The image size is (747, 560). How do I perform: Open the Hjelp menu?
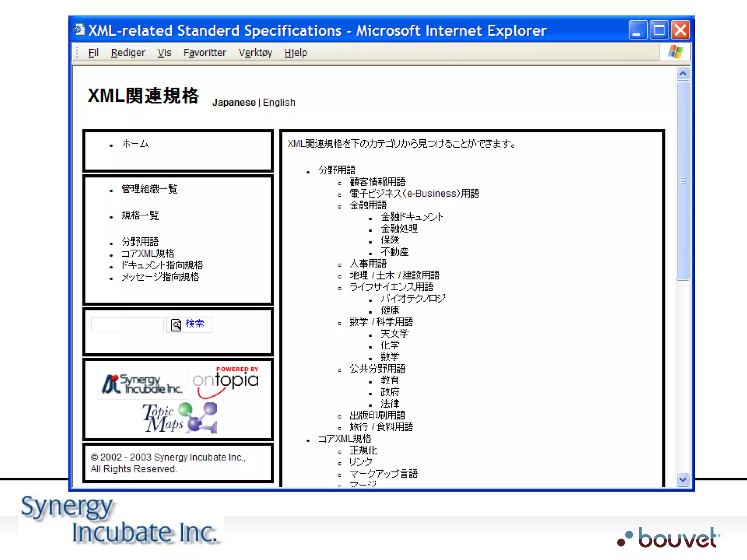click(x=296, y=53)
